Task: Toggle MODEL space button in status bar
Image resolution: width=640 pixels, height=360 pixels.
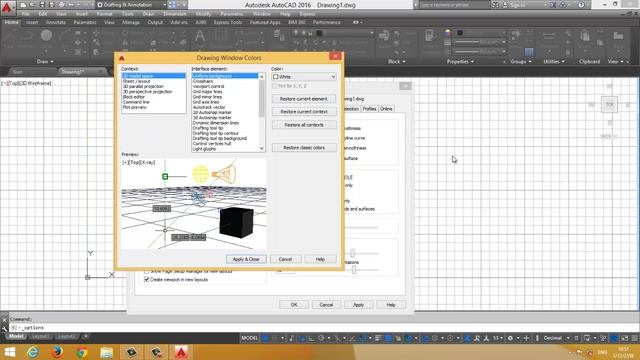Action: (249, 338)
